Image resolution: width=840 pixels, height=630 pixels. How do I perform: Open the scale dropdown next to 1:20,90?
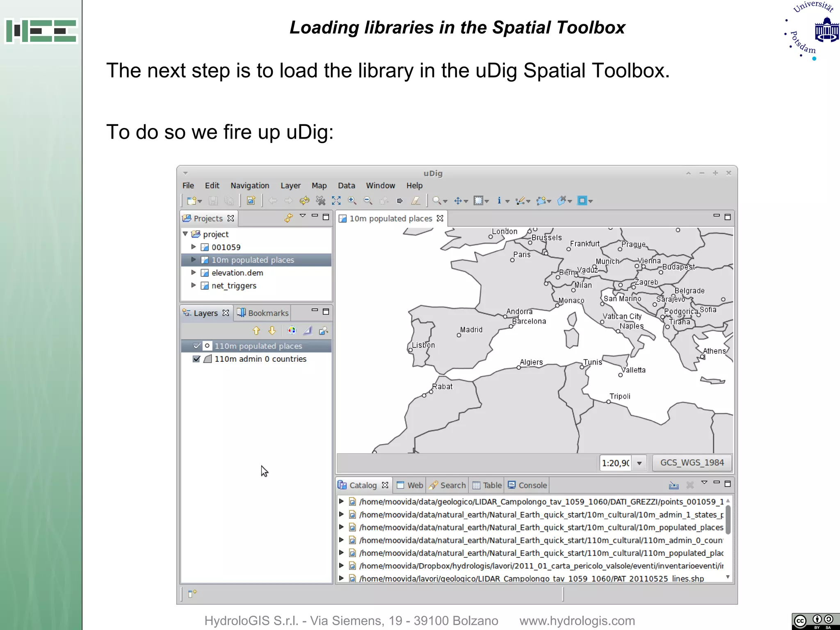pyautogui.click(x=639, y=463)
